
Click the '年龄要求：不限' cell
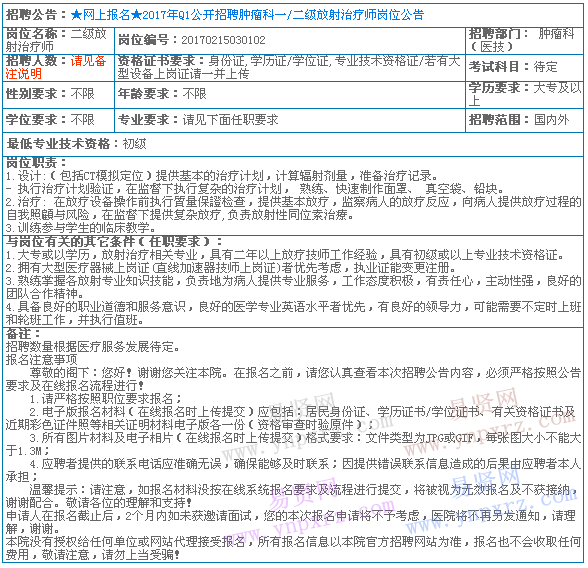pos(289,94)
